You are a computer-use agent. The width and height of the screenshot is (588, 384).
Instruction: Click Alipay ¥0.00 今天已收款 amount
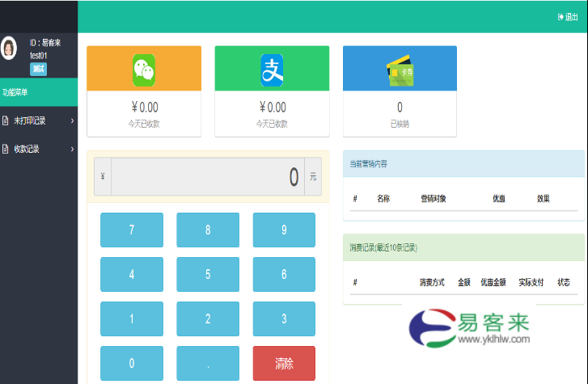273,108
